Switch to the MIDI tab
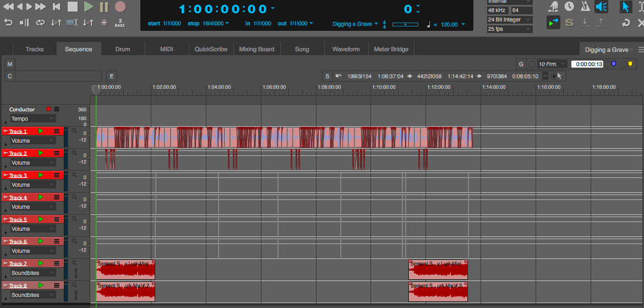 (x=167, y=49)
